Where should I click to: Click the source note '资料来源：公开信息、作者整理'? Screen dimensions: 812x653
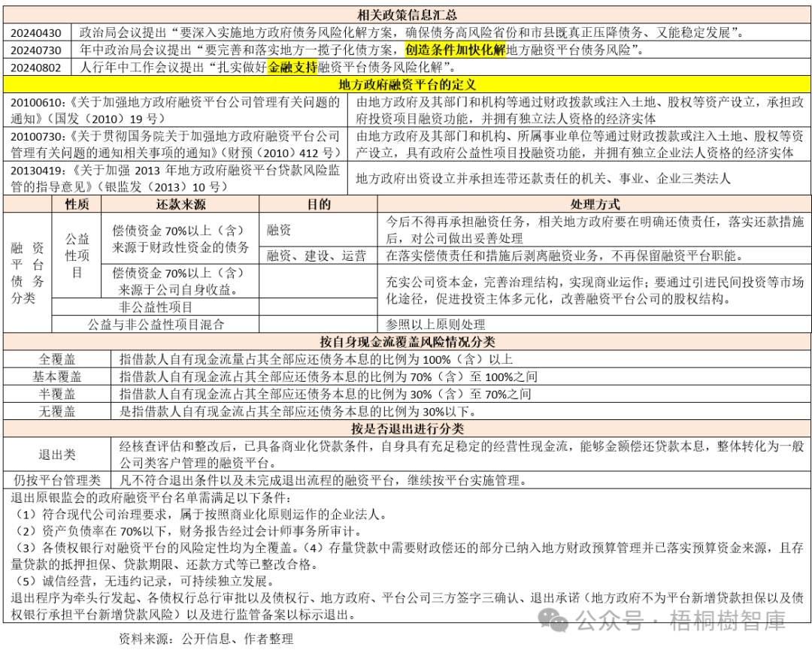point(206,639)
